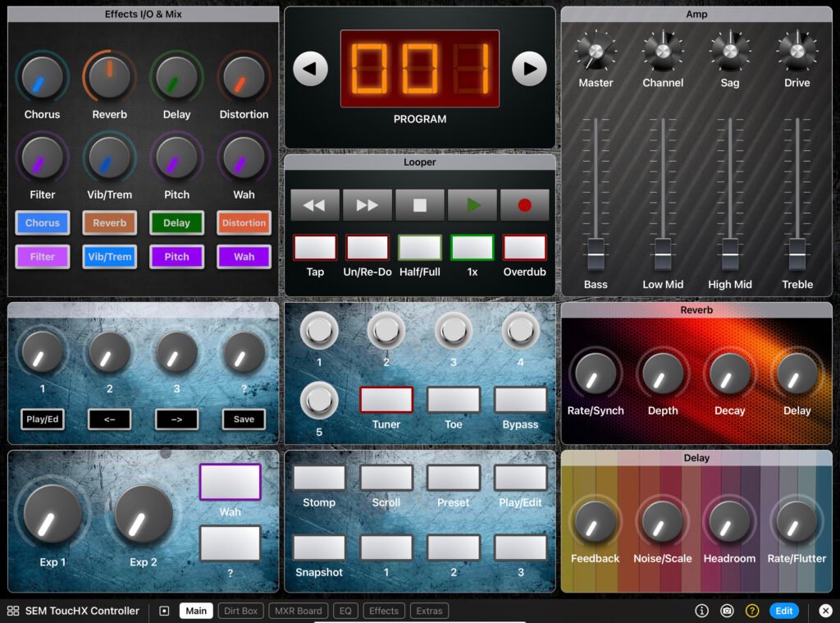Toggle the Vib/Trem effect button
This screenshot has height=623, width=840.
click(109, 257)
